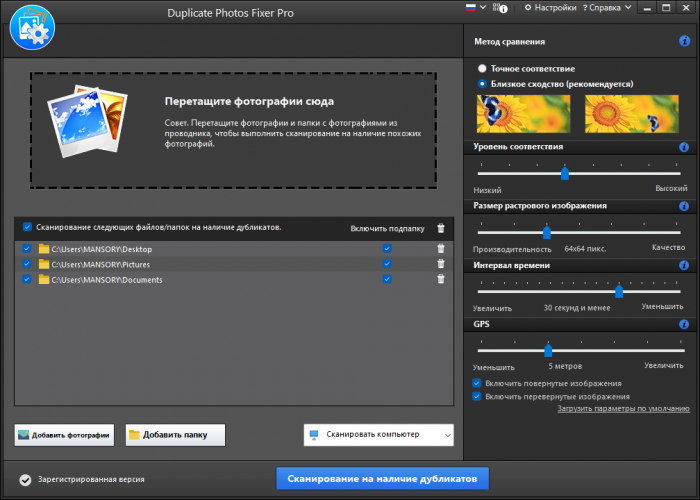The width and height of the screenshot is (700, 500).
Task: Click Высокий label under matching level
Action: click(x=671, y=188)
